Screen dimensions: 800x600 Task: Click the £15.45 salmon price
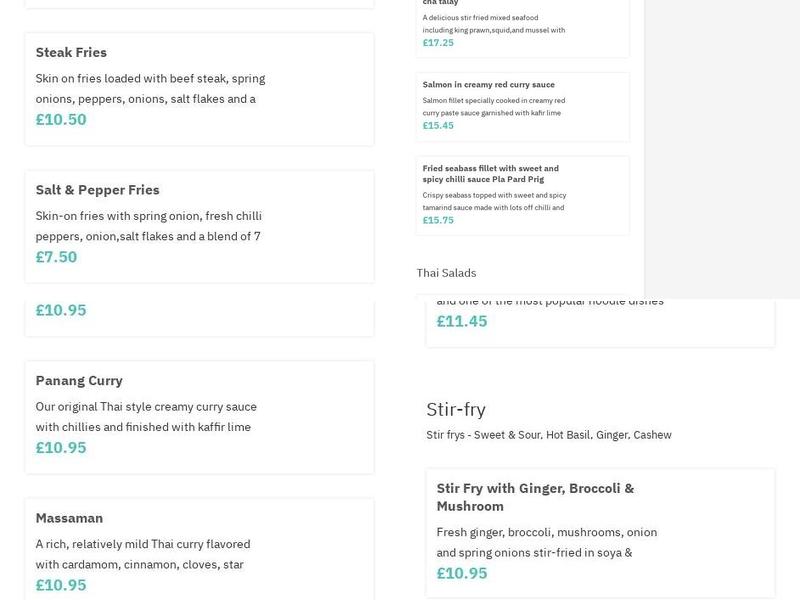pos(438,126)
